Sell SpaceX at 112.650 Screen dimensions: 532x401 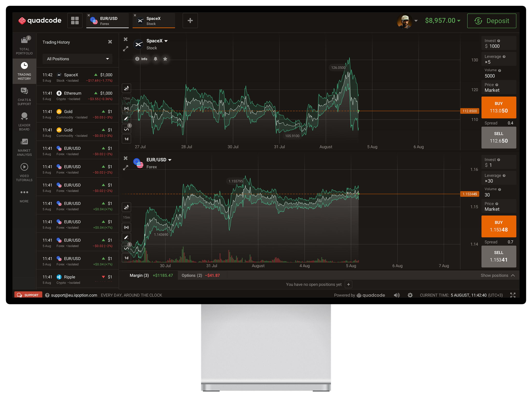[499, 138]
